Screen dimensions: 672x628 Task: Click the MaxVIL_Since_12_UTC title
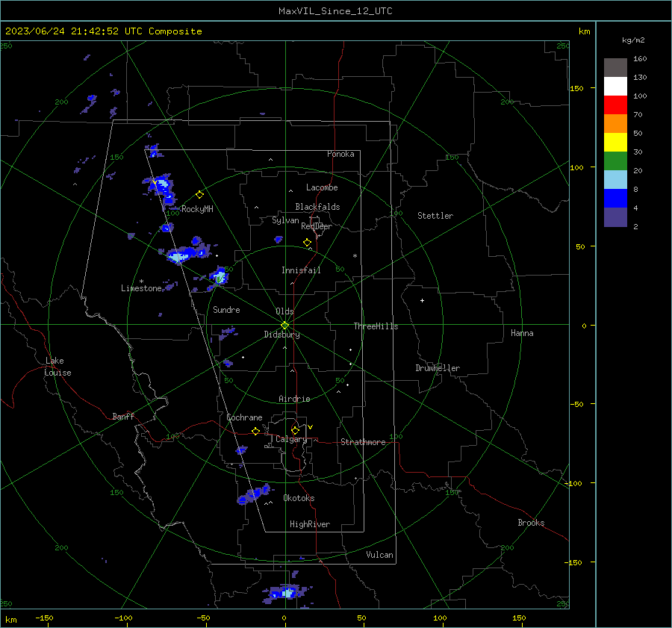tap(335, 11)
